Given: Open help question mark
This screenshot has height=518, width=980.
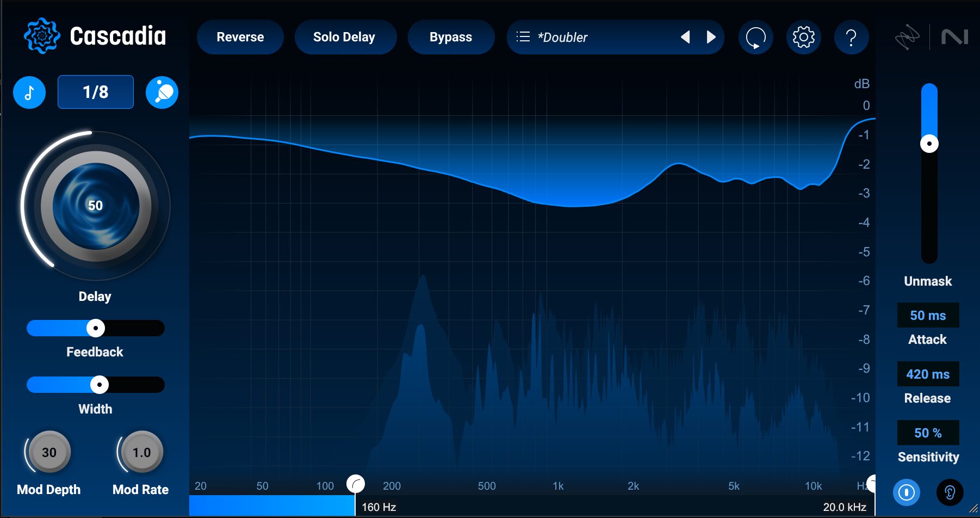Looking at the screenshot, I should point(851,37).
